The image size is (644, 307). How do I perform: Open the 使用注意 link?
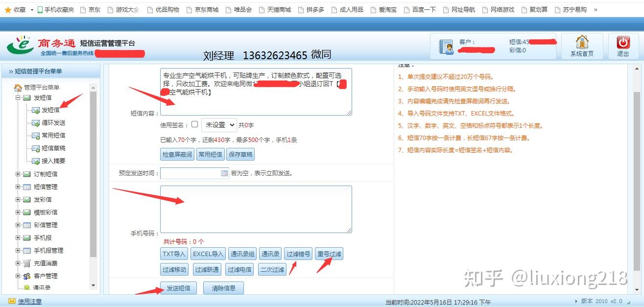click(x=30, y=301)
